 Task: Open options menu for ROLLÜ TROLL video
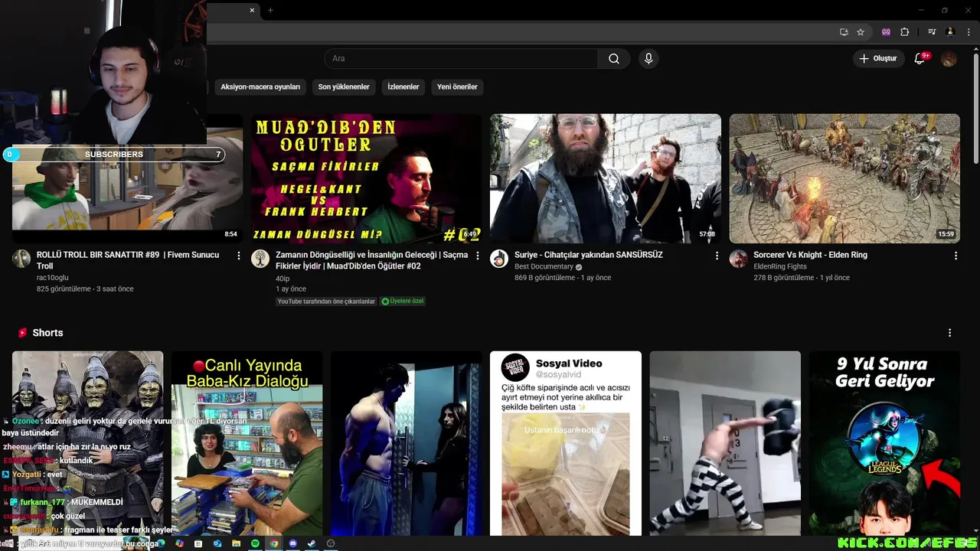(239, 256)
